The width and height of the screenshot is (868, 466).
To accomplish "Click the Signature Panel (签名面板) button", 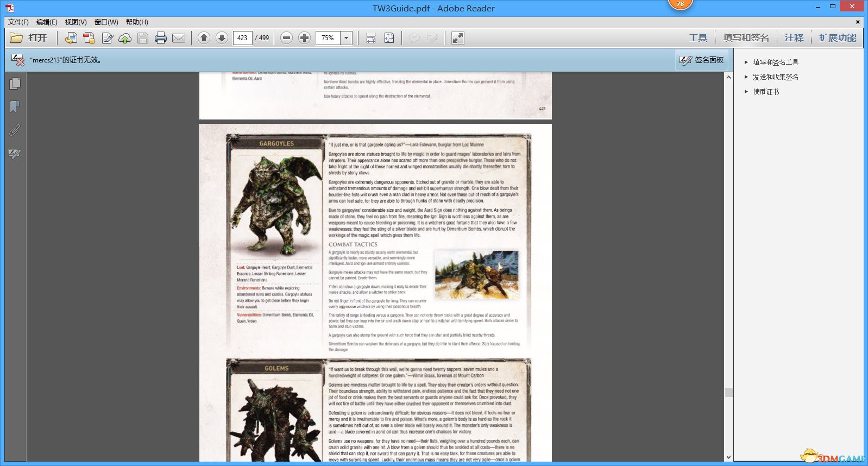I will (702, 60).
